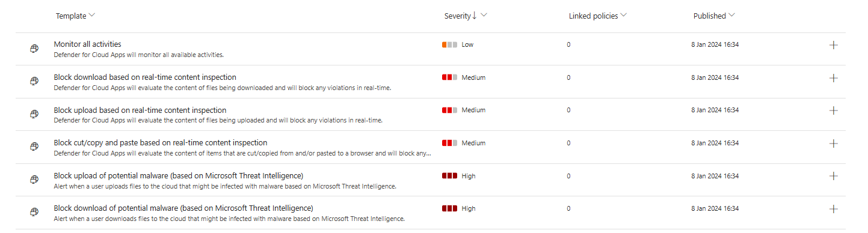Screen dimensions: 868x233
Task: Click globe icon beside Monitor all activities
Action: click(34, 49)
